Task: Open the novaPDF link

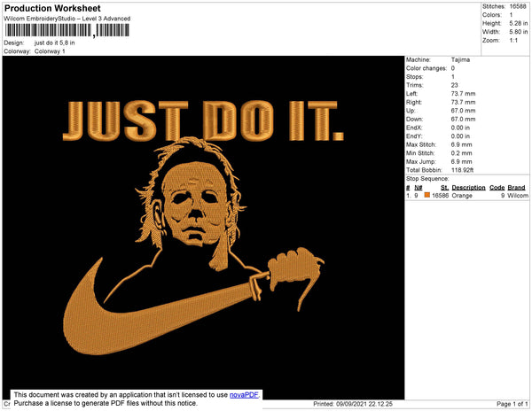Action: click(x=244, y=395)
